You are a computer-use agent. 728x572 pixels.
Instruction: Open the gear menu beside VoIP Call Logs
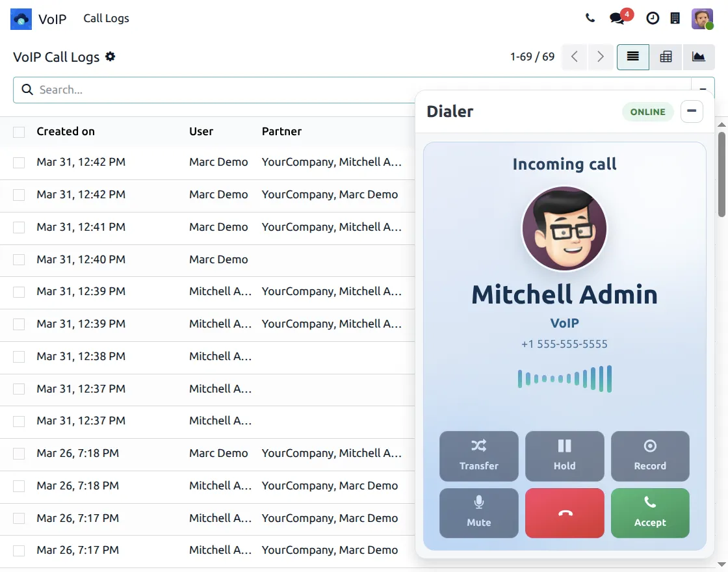[x=110, y=57]
